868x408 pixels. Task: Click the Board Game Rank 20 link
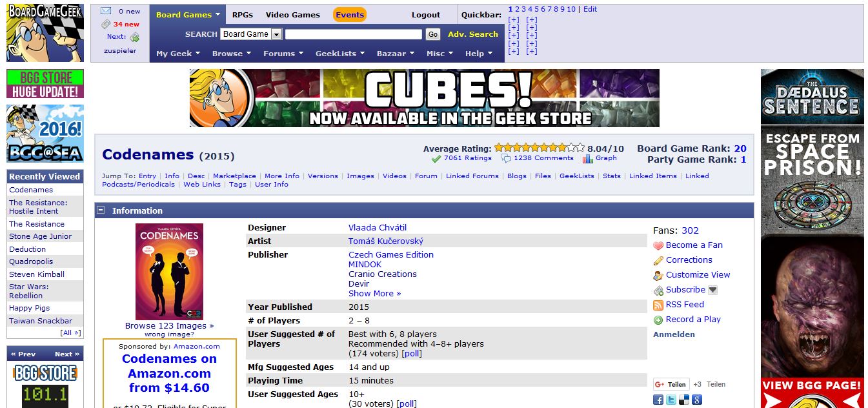[740, 148]
